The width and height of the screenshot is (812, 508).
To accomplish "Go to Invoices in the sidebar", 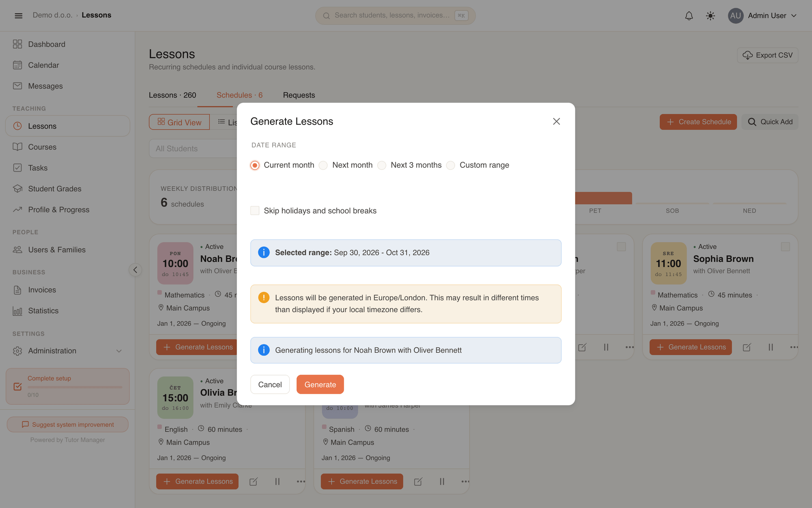I will point(67,290).
